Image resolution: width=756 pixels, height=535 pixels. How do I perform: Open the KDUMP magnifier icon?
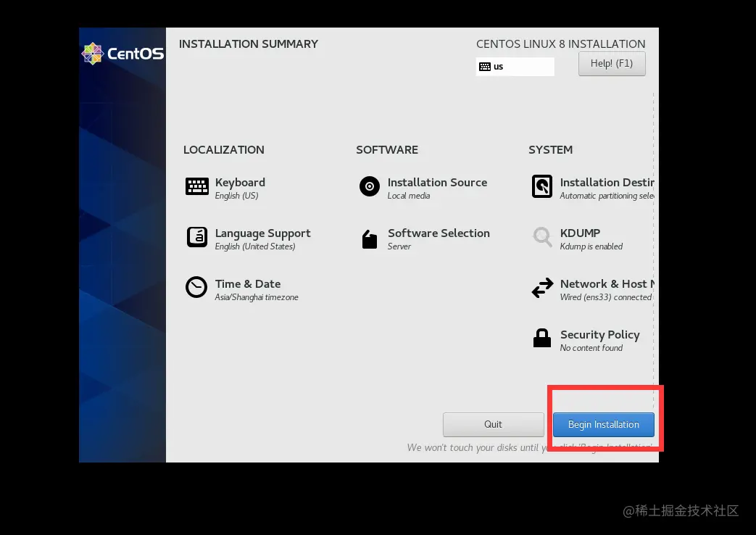pos(542,237)
